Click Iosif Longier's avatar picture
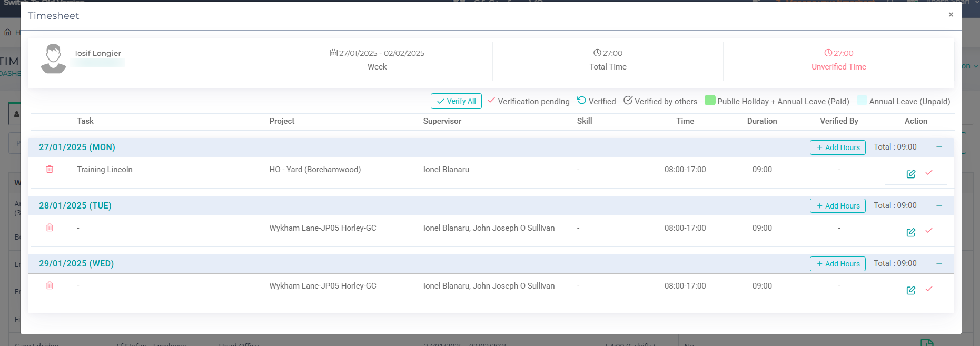Image resolution: width=980 pixels, height=346 pixels. point(53,58)
